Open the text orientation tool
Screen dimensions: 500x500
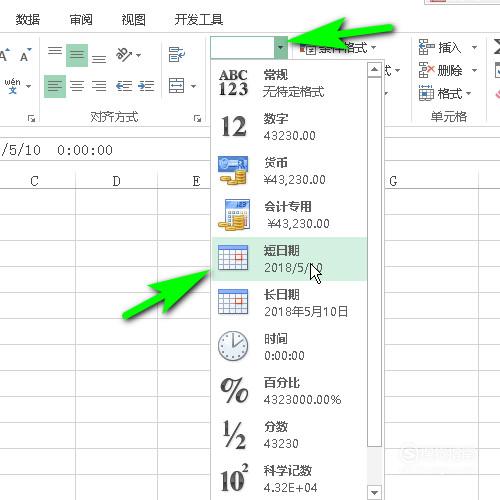pos(124,55)
